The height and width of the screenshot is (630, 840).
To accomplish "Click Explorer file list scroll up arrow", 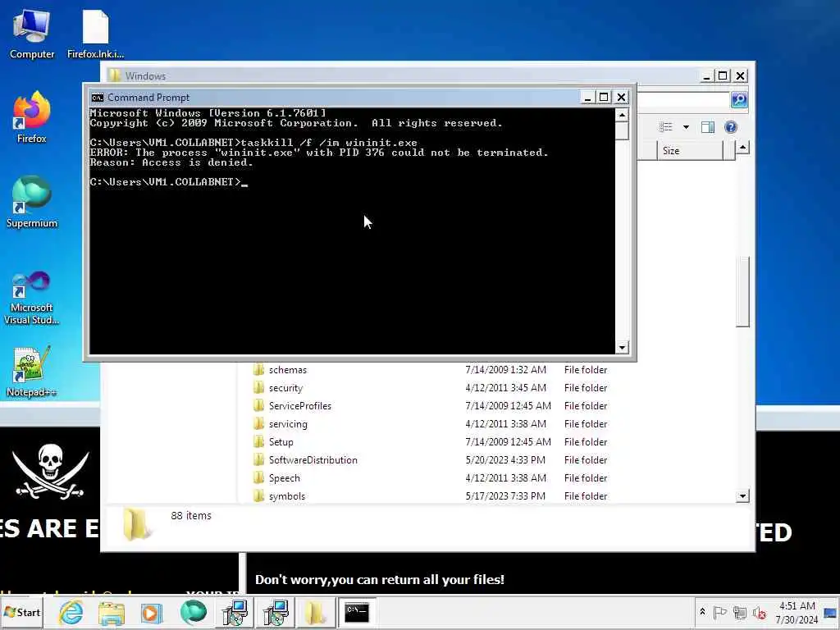I will tap(742, 148).
